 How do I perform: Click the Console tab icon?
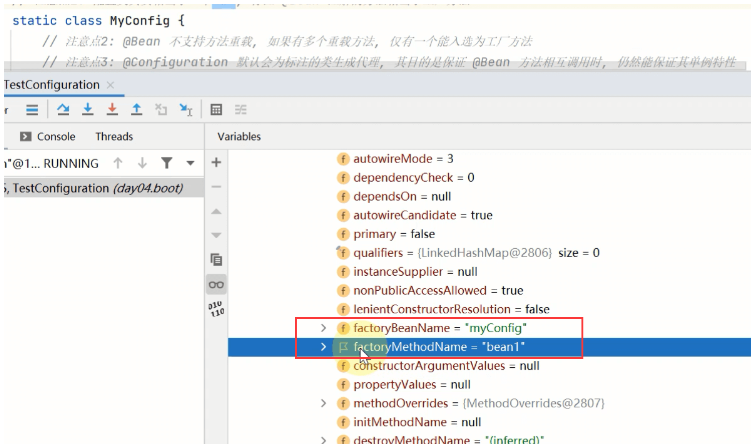click(x=26, y=137)
